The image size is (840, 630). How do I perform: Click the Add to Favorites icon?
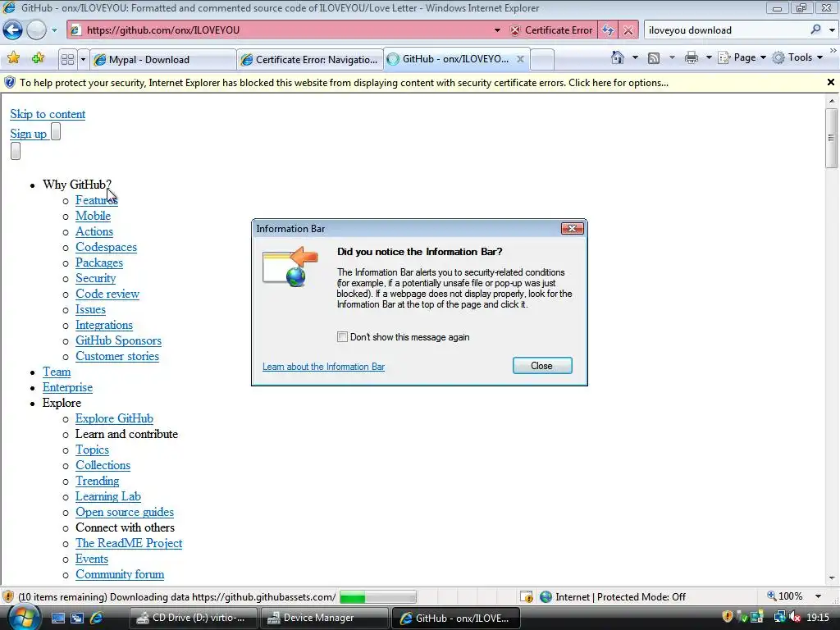click(x=38, y=58)
